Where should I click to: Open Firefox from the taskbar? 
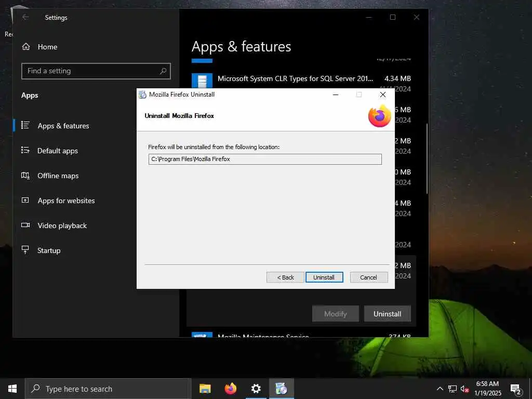230,389
